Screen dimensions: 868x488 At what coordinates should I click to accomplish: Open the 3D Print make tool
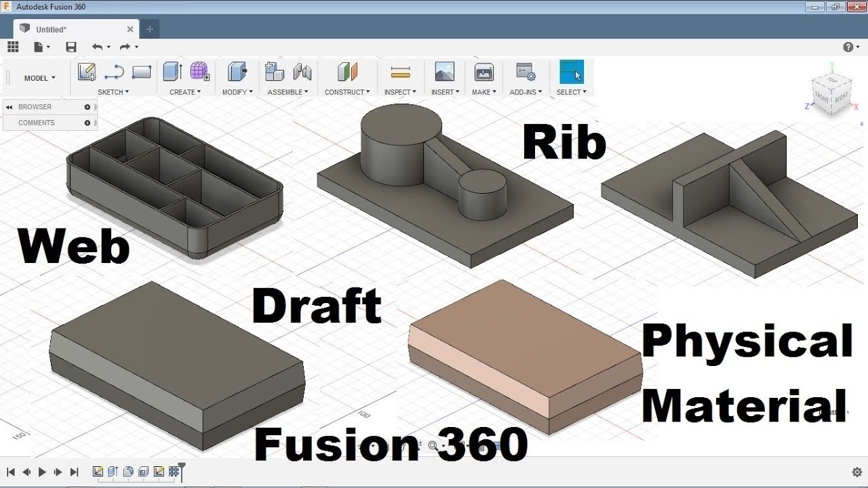[x=484, y=72]
